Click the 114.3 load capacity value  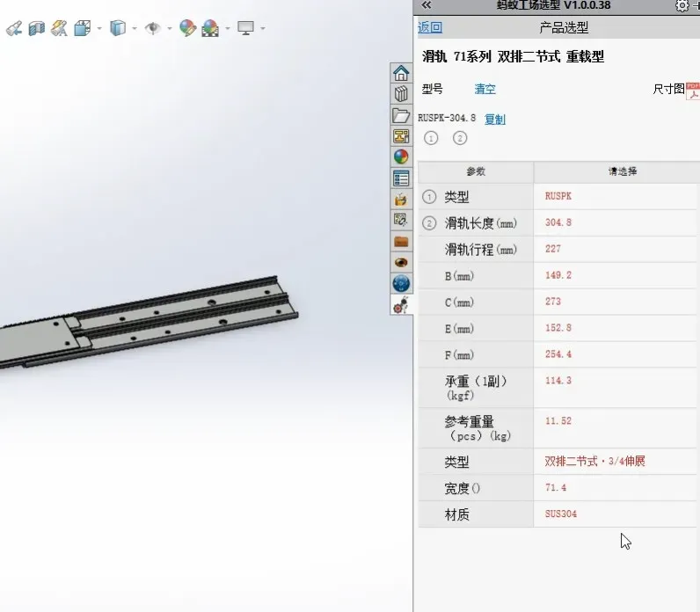[x=558, y=381]
